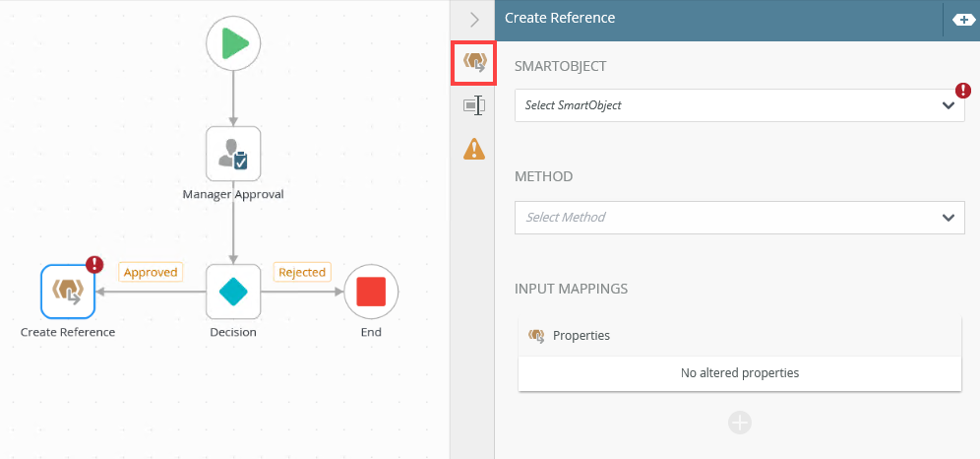980x459 pixels.
Task: Click the green Start event node
Action: (x=233, y=44)
